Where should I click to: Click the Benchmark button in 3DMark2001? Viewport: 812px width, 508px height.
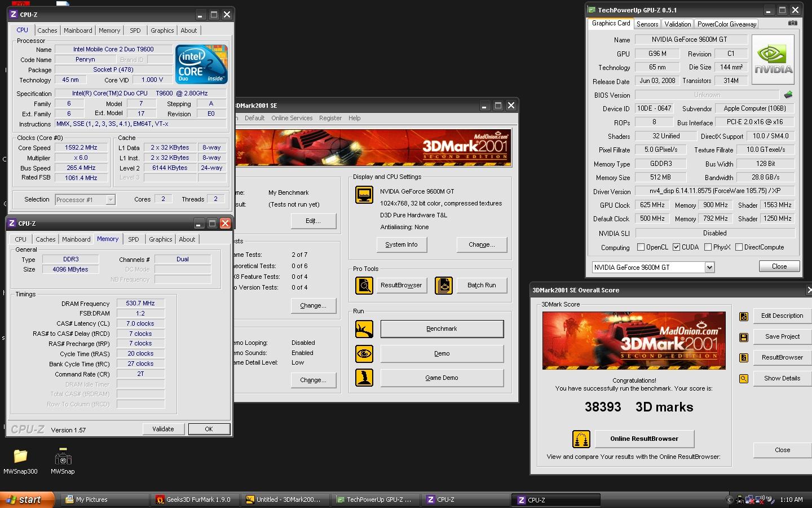442,329
